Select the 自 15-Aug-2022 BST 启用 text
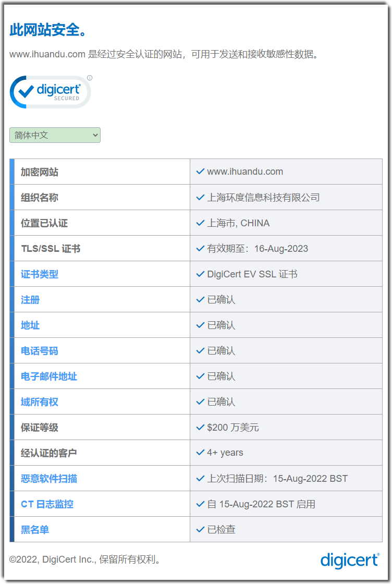392x584 pixels. click(261, 504)
